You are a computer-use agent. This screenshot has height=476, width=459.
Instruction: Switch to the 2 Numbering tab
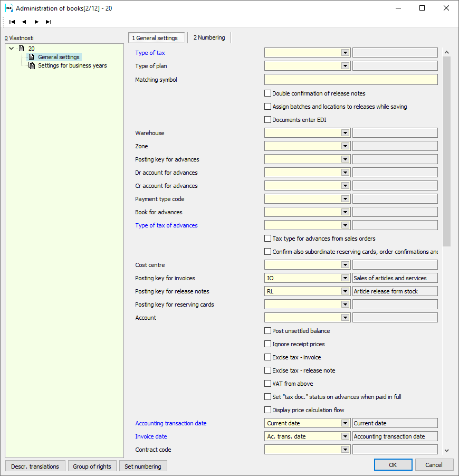(x=209, y=37)
